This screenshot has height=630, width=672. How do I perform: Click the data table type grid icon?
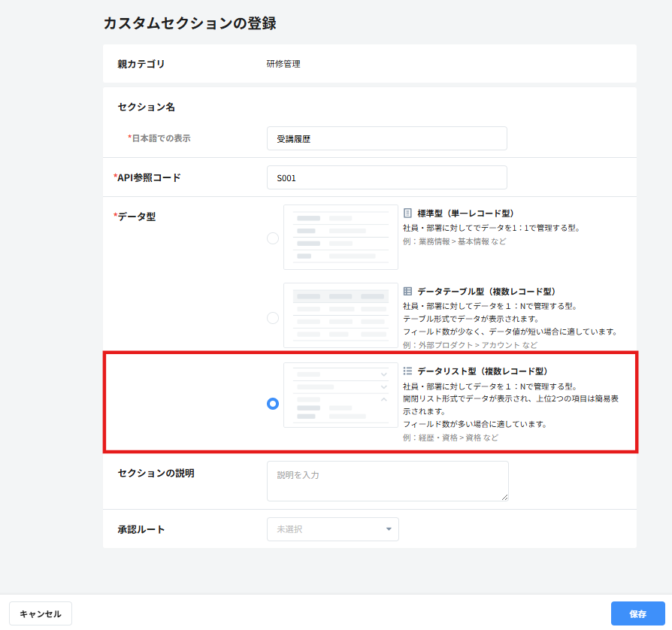pyautogui.click(x=407, y=292)
